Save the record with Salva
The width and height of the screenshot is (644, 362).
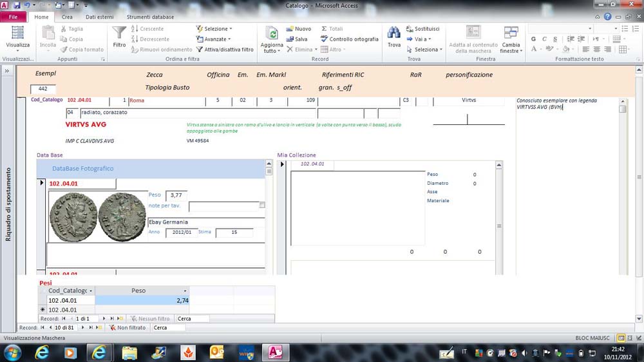click(x=297, y=39)
